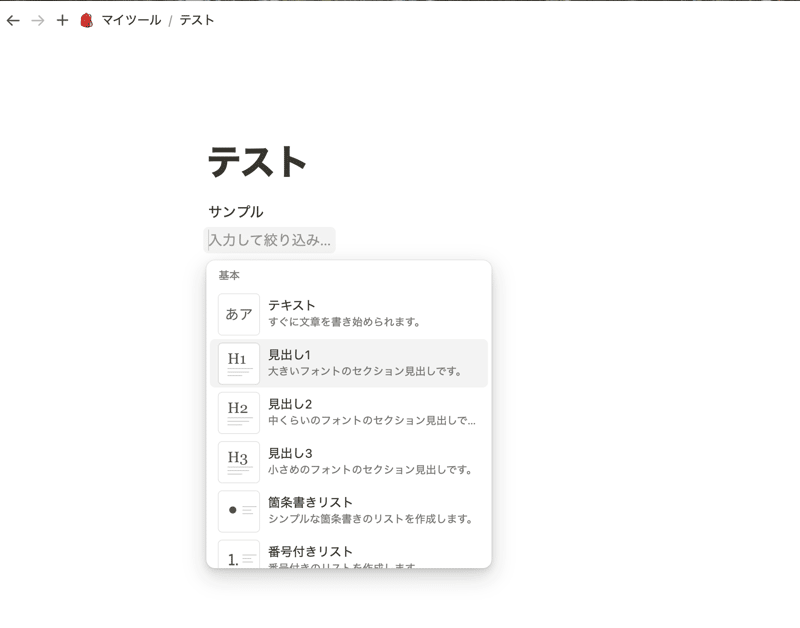Select テスト in the breadcrumb trail
The image size is (800, 628).
196,18
